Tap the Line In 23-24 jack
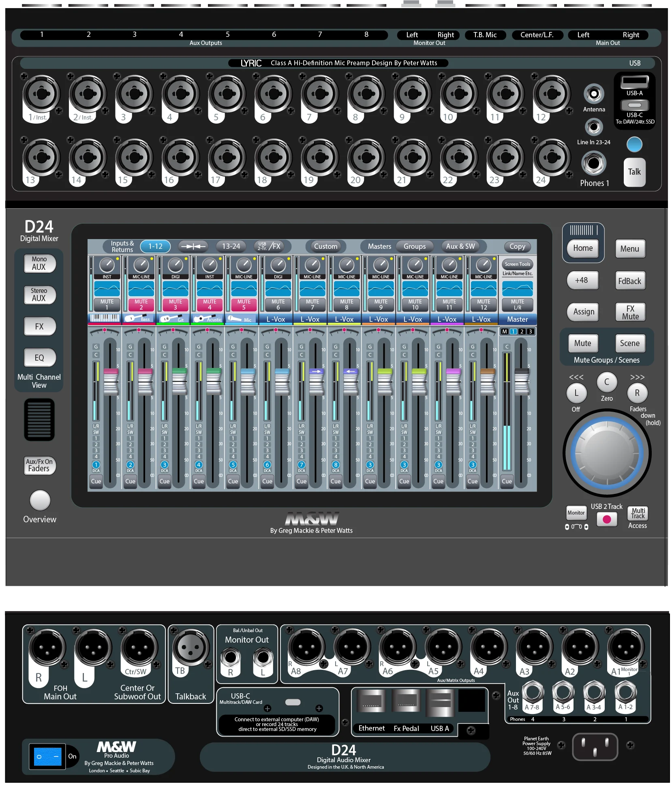Image resolution: width=672 pixels, height=795 pixels. coord(594,127)
